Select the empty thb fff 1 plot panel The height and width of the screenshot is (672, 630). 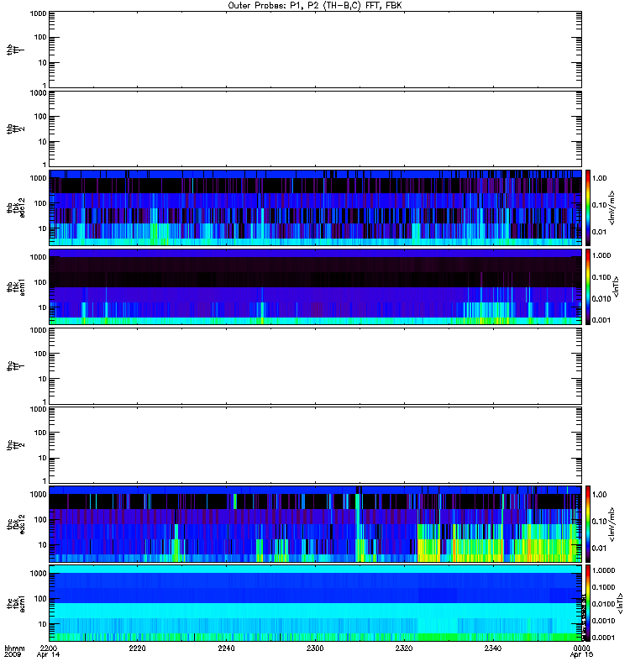click(x=316, y=50)
